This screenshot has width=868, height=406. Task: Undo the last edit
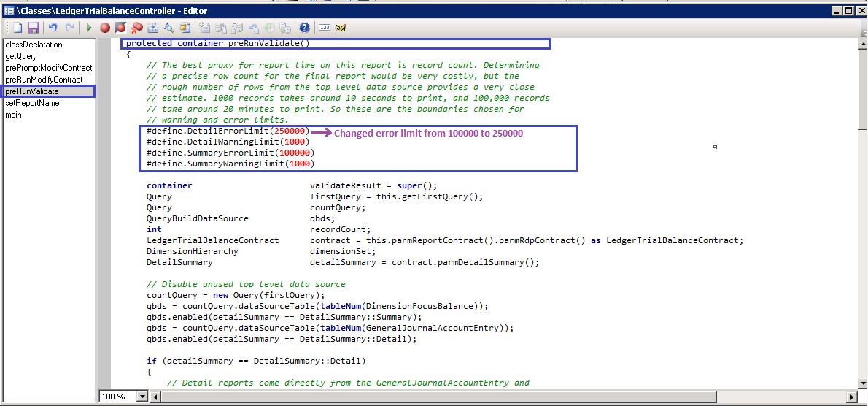click(53, 27)
